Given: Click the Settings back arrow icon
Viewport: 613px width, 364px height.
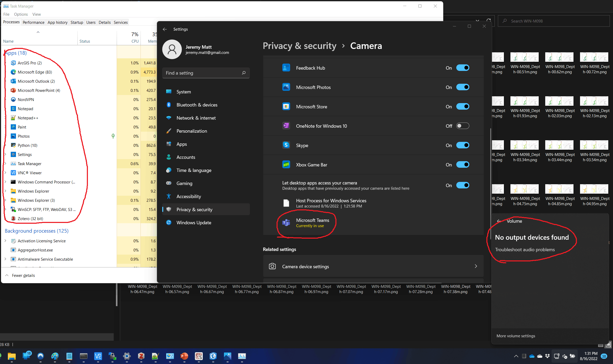Looking at the screenshot, I should coord(165,29).
